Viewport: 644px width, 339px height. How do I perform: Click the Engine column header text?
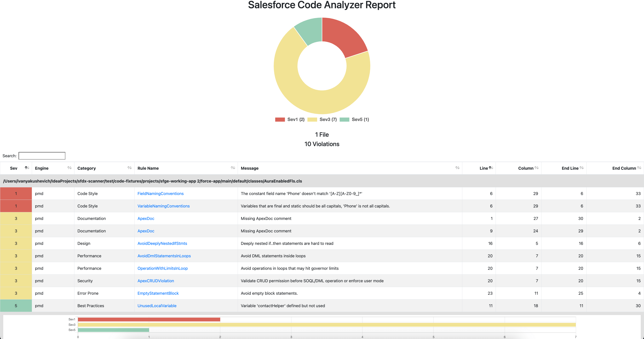point(42,168)
